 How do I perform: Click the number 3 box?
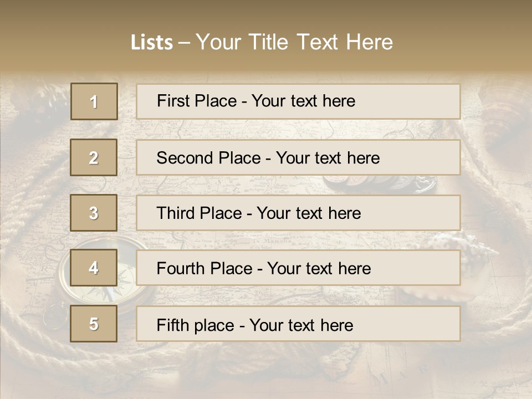(94, 213)
